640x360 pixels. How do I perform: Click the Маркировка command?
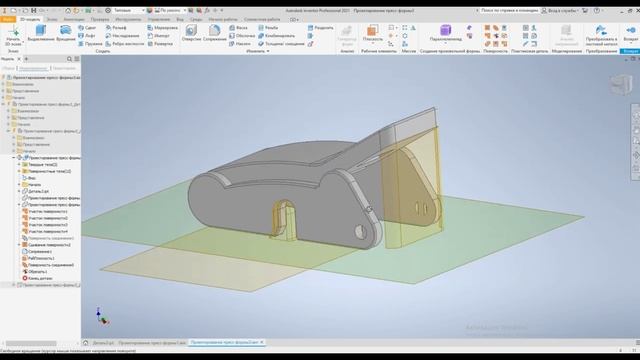[162, 28]
